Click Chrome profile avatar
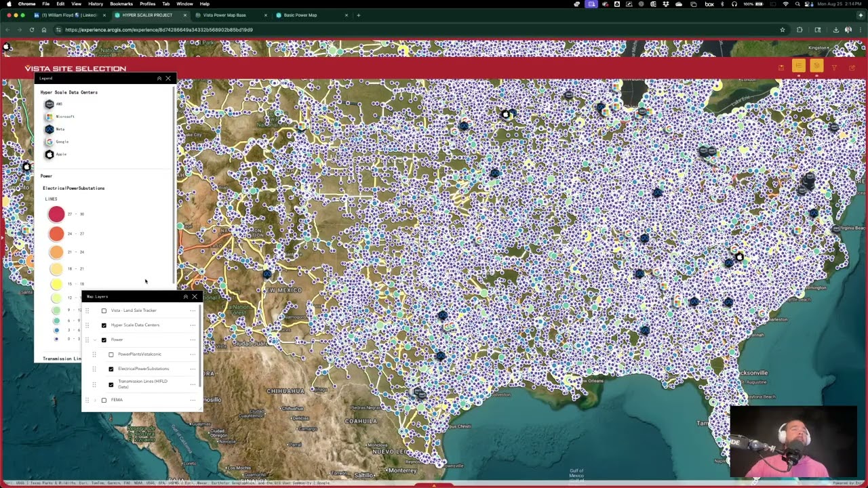This screenshot has width=868, height=488. click(x=848, y=30)
